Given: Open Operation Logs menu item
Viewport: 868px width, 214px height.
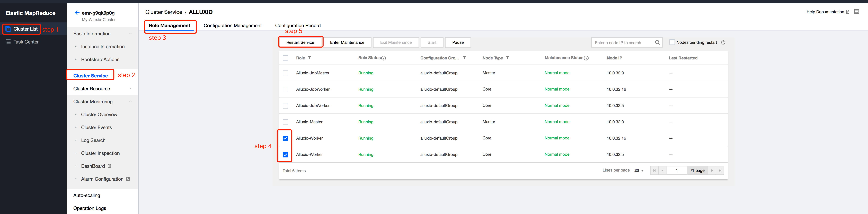Looking at the screenshot, I should point(90,208).
